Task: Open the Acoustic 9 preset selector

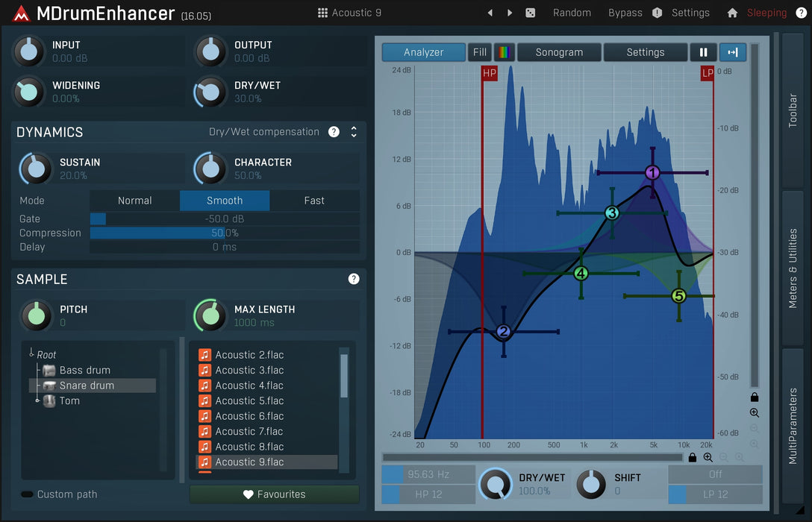Action: tap(349, 13)
